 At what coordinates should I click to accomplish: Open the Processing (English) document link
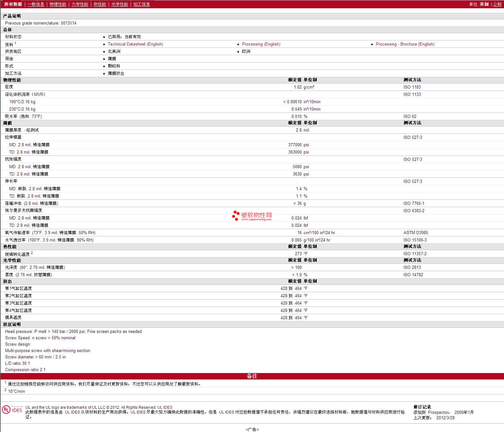[261, 44]
